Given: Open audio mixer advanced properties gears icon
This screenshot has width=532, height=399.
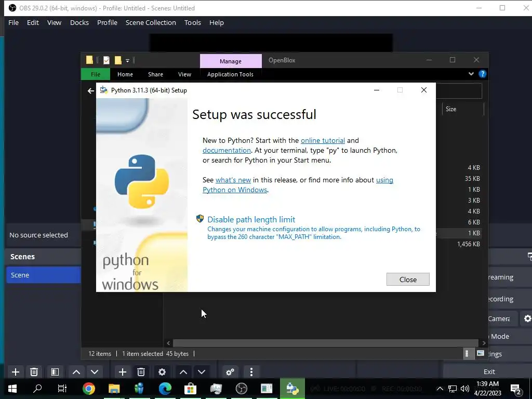Looking at the screenshot, I should click(230, 372).
